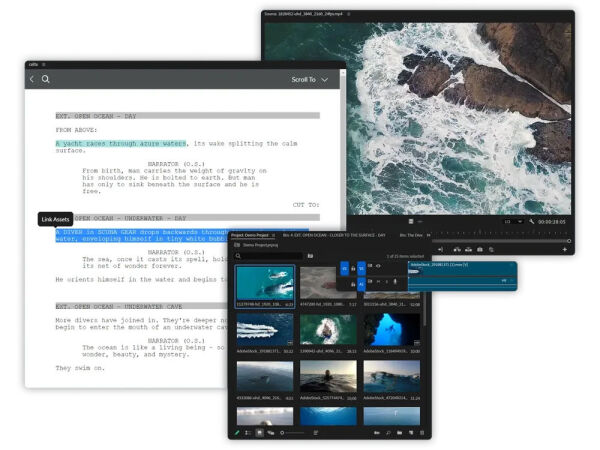Toggle V1 track output eye

(x=378, y=266)
